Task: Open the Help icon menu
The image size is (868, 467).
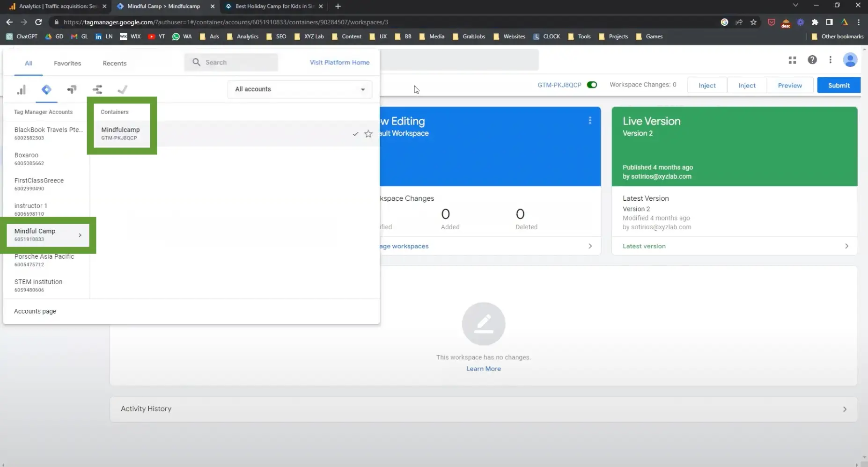Action: pos(812,60)
